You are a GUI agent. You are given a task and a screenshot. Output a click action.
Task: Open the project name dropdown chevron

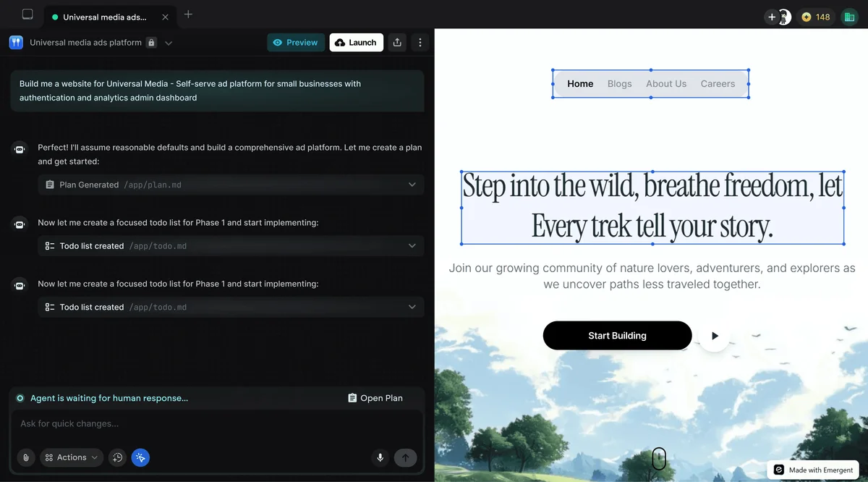point(168,42)
